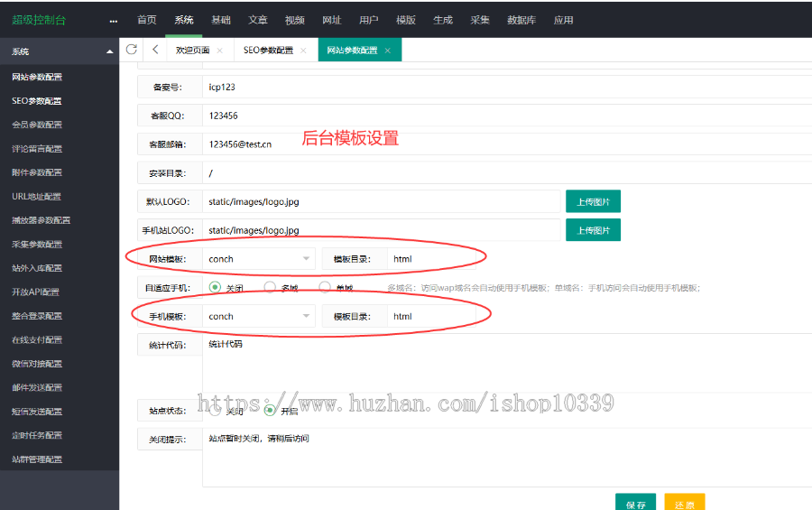Open 会员参数配置 in sidebar
Screen dimensions: 812x510
pyautogui.click(x=37, y=125)
